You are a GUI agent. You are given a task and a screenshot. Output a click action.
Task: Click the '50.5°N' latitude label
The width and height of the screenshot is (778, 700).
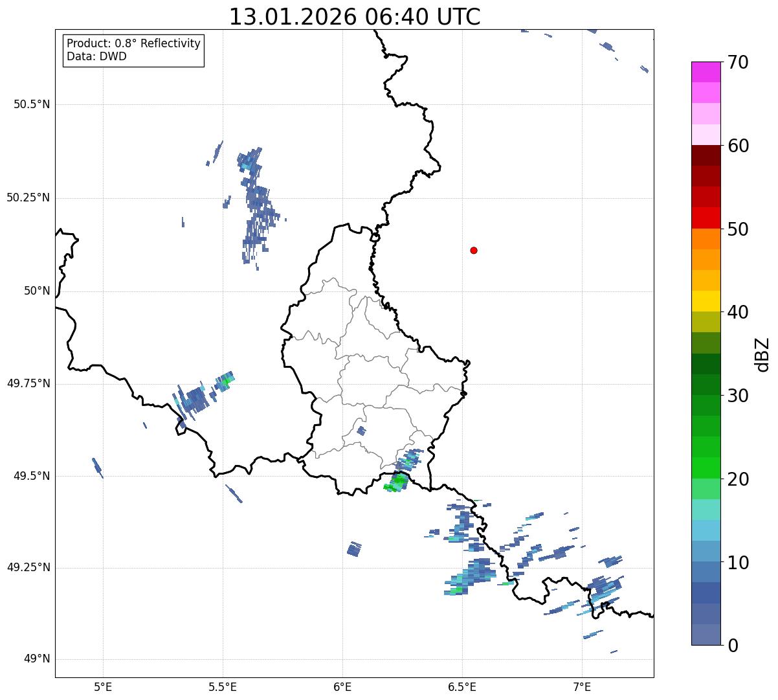[x=32, y=104]
